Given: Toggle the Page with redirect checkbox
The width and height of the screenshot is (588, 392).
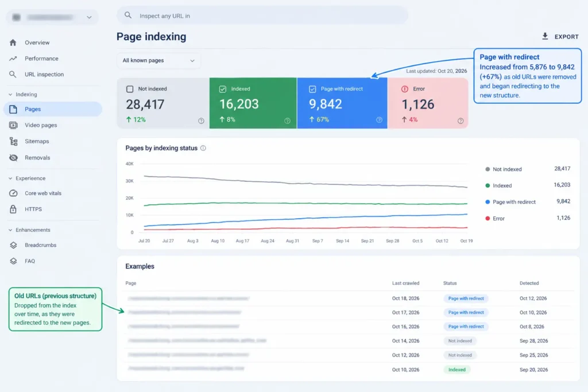Looking at the screenshot, I should 312,89.
